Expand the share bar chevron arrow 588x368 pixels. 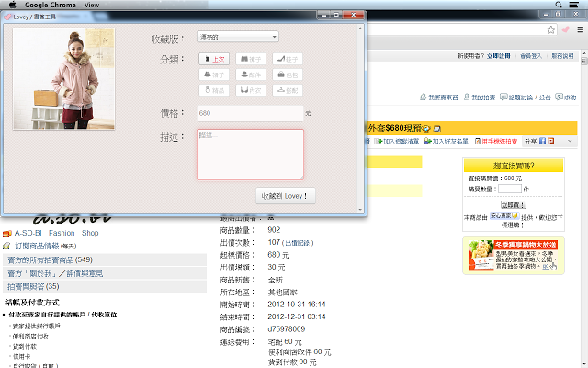pyautogui.click(x=570, y=141)
